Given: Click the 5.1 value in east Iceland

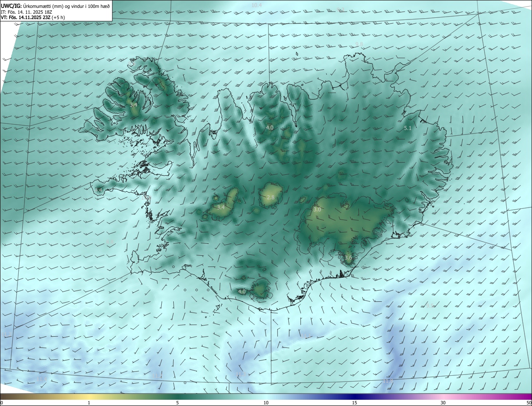Looking at the screenshot, I should (x=408, y=128).
